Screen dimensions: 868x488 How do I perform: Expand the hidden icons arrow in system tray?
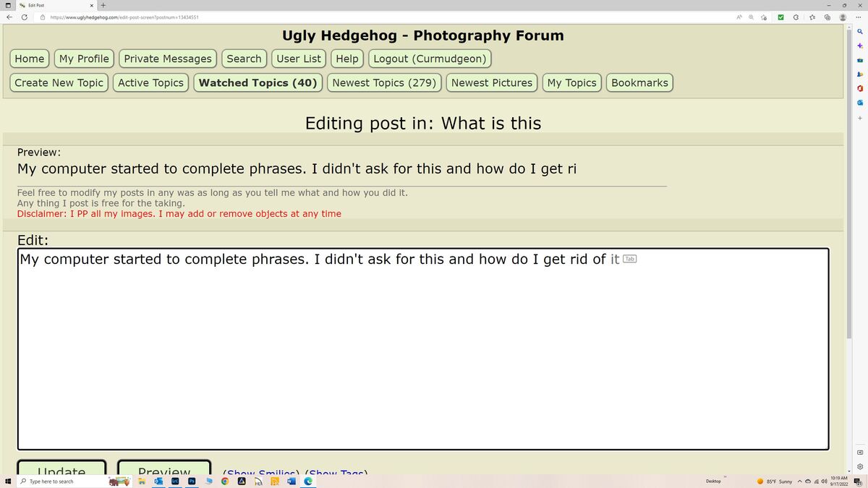799,481
